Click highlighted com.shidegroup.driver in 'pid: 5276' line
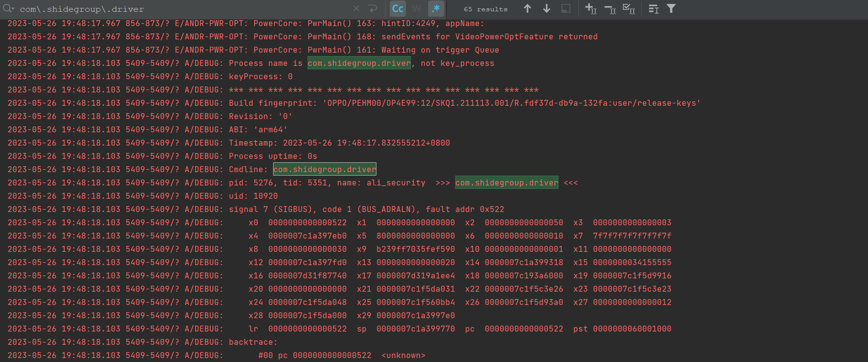This screenshot has height=362, width=868. point(507,182)
